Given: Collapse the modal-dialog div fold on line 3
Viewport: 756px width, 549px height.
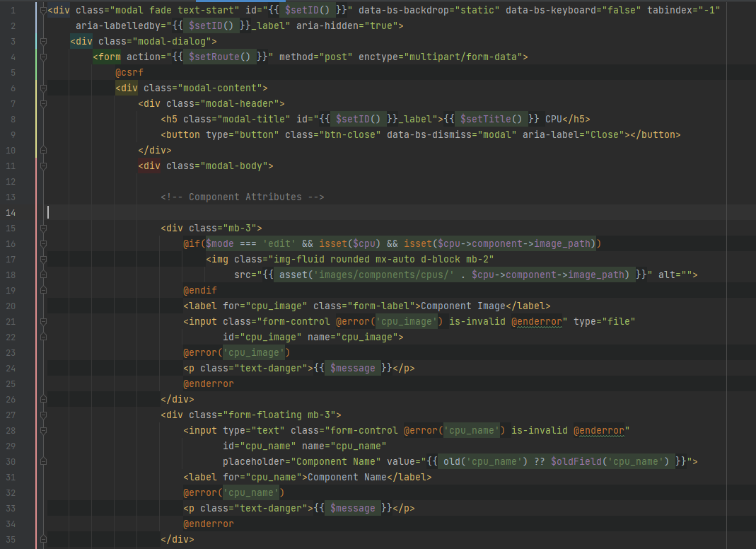Looking at the screenshot, I should click(x=43, y=42).
